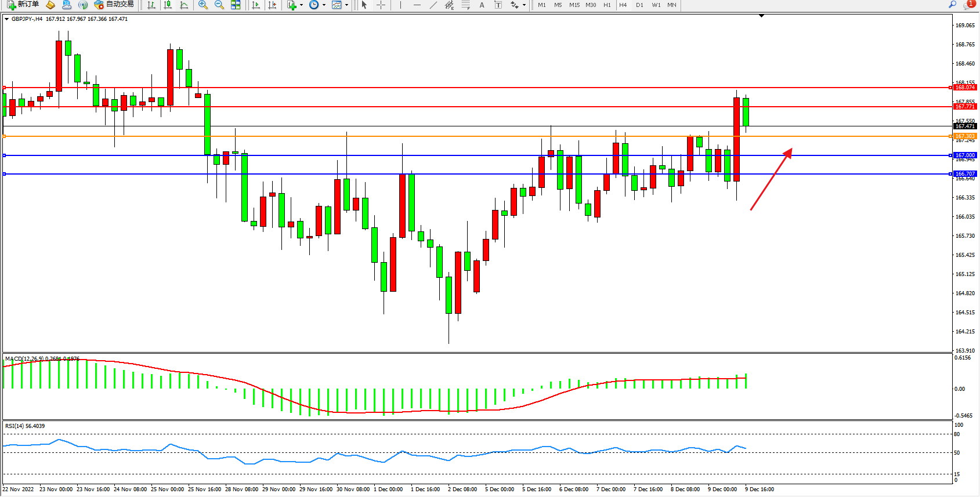Select the trendline drawing tool
Screen dimensions: 980x497
pos(433,5)
